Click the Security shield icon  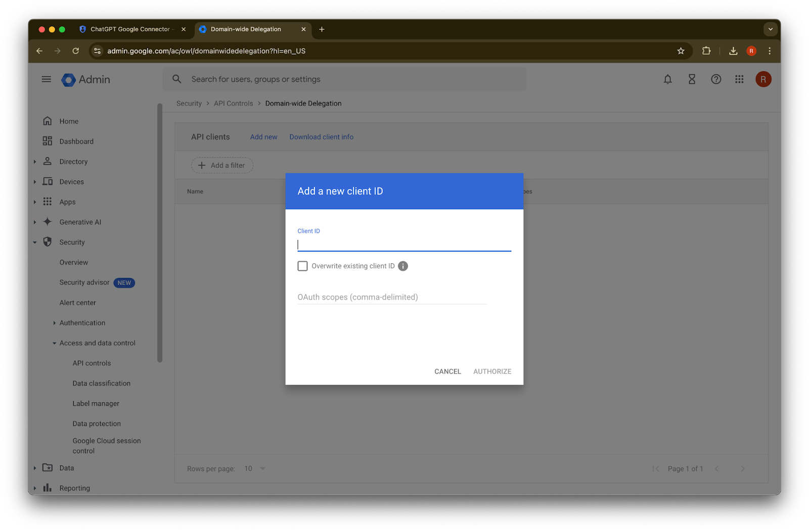click(48, 242)
